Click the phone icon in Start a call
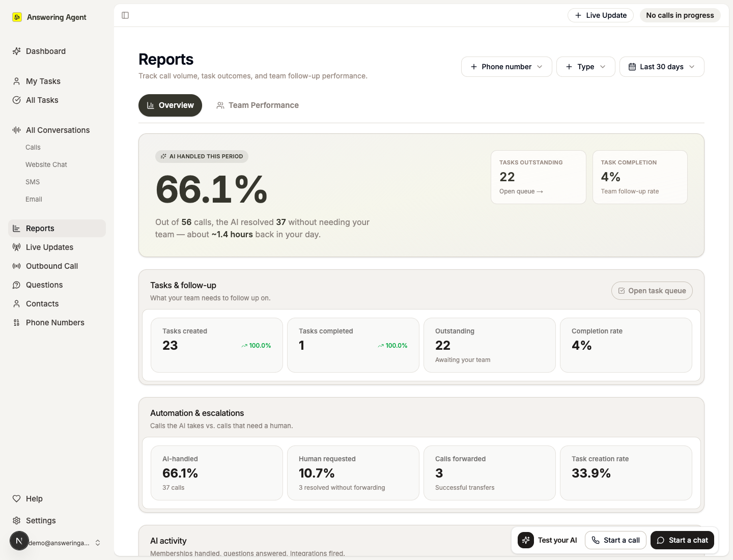 (596, 540)
